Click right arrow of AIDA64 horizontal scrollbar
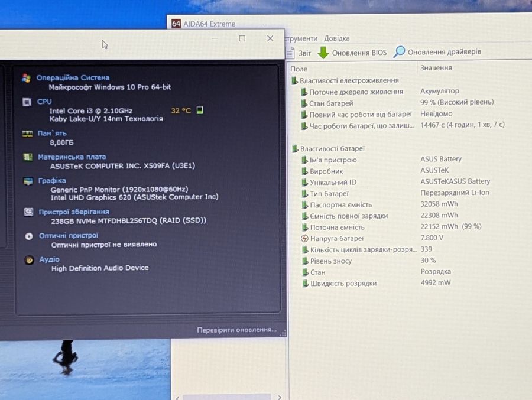The height and width of the screenshot is (400, 532). click(279, 397)
